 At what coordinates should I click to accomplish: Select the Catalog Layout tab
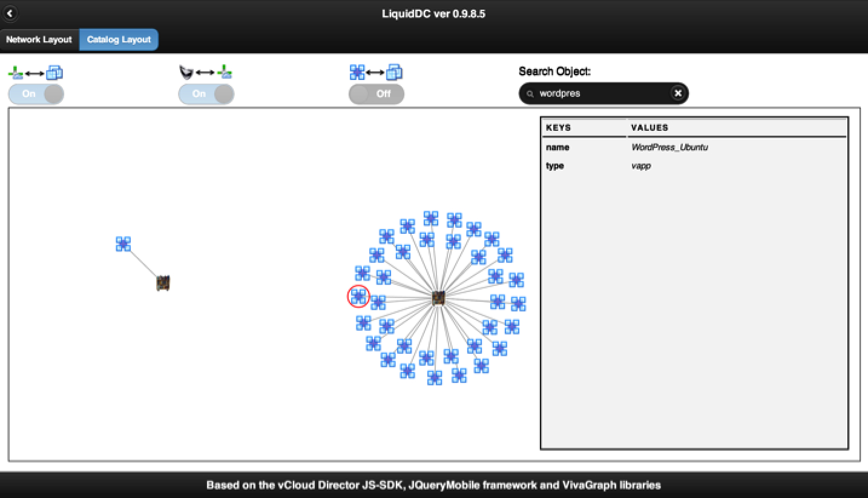pyautogui.click(x=119, y=39)
